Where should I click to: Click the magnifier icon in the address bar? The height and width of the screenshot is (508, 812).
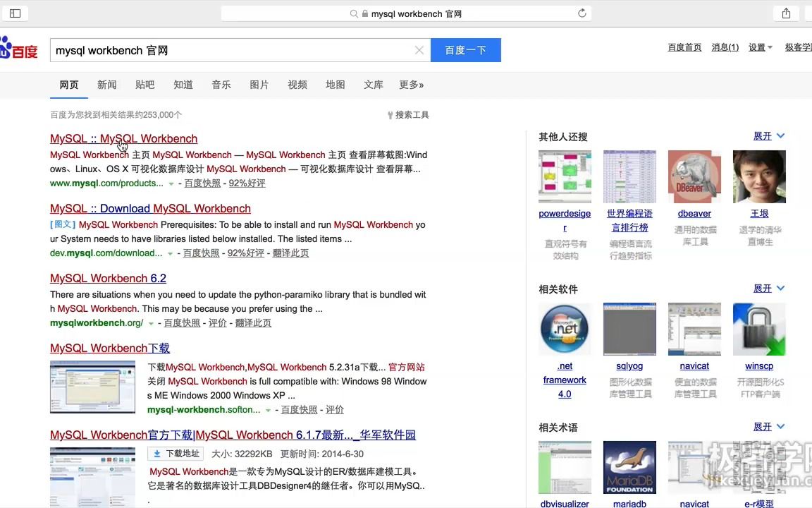point(352,13)
